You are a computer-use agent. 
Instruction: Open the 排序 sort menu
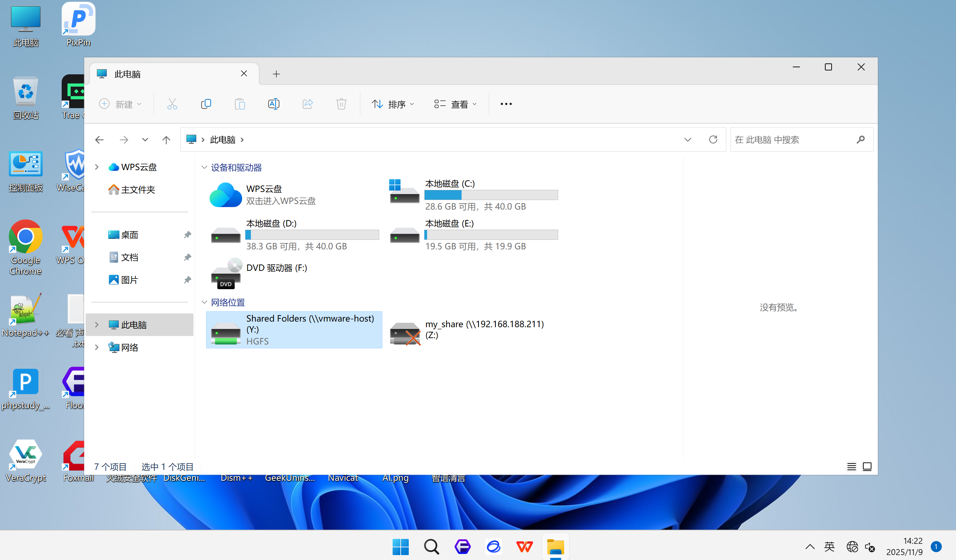pyautogui.click(x=393, y=104)
